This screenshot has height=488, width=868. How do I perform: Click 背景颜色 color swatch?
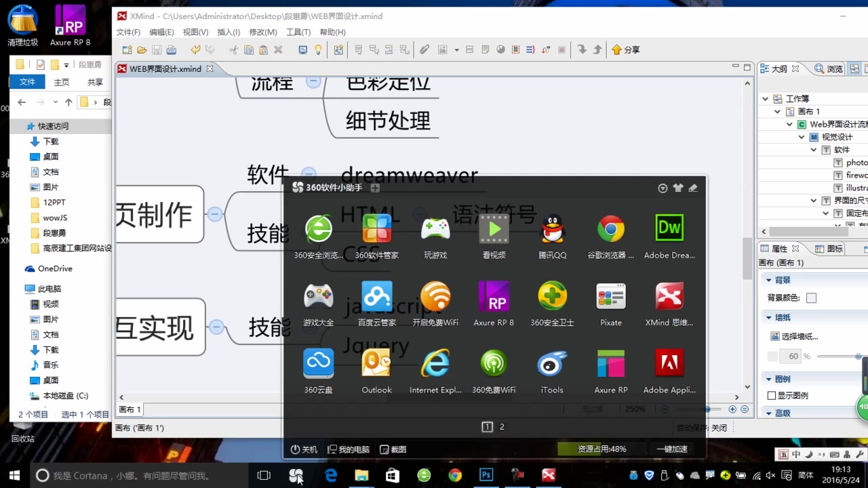pos(811,298)
